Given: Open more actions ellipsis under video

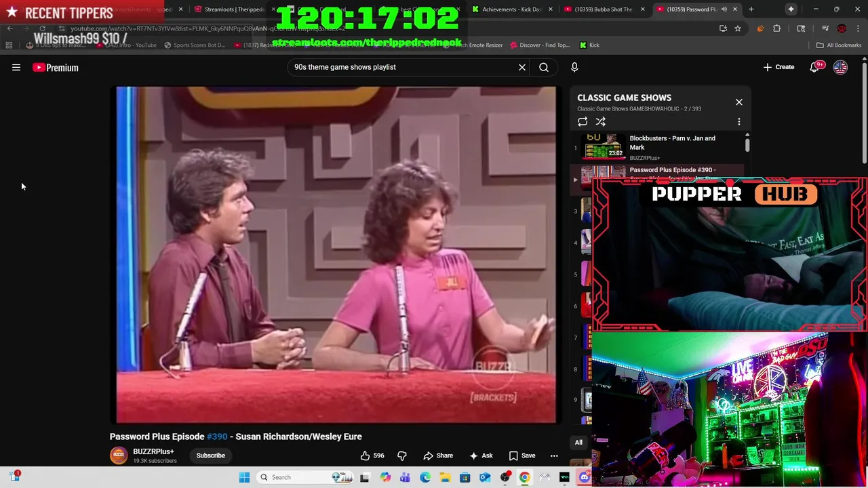Looking at the screenshot, I should coord(554,455).
